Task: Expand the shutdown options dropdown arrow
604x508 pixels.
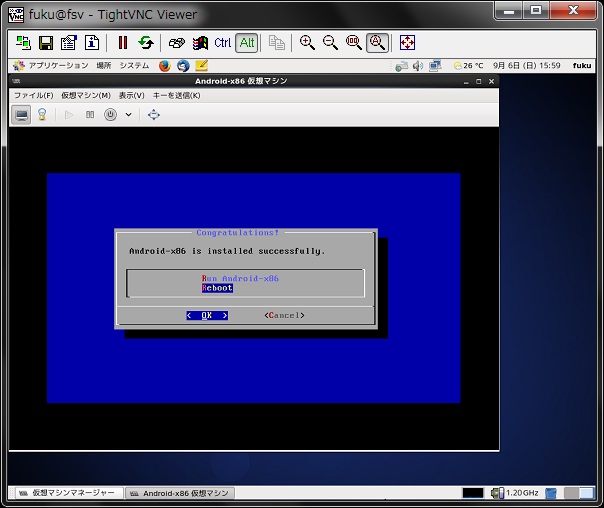Action: 129,114
